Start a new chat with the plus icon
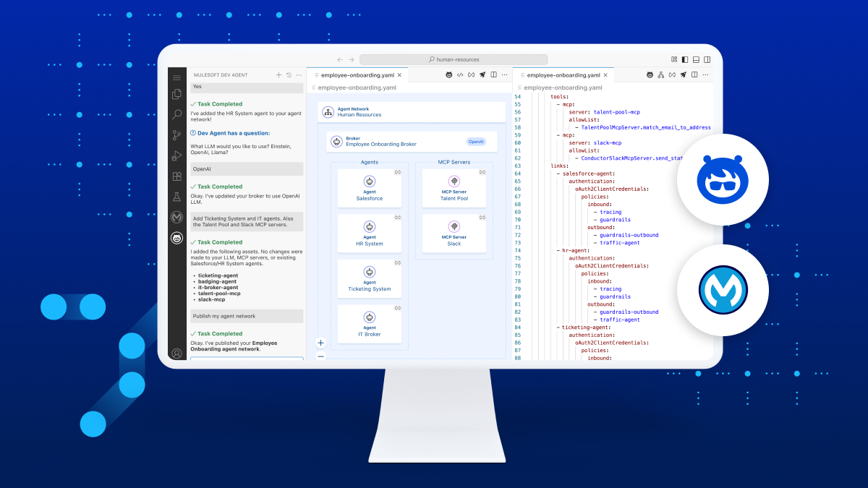 278,74
